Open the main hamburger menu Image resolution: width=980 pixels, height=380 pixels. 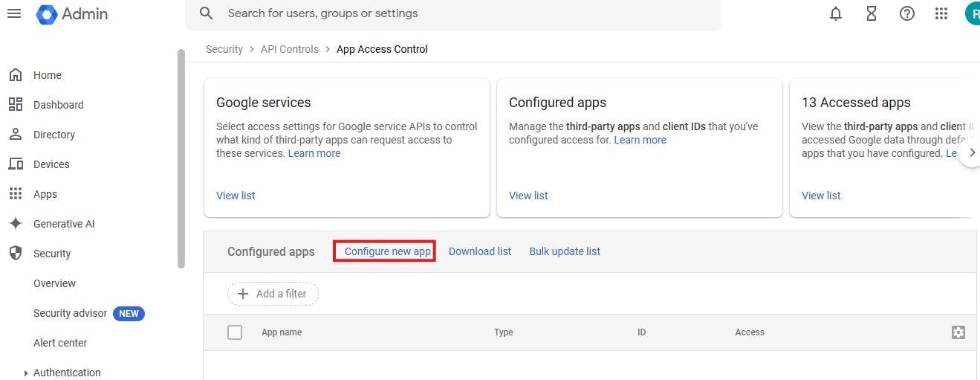14,13
